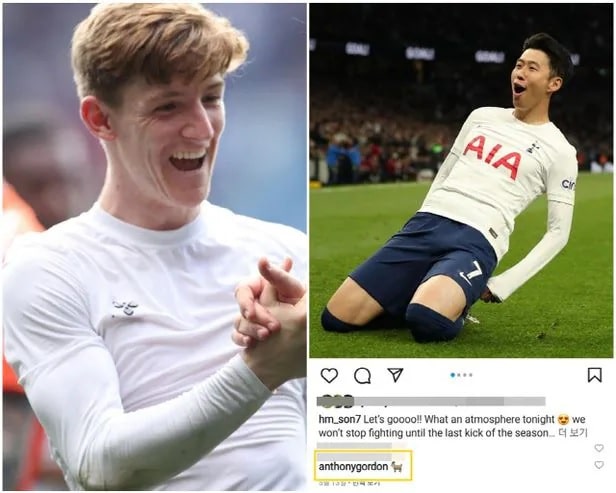
Task: Click the left photo of smiling player
Action: point(155,247)
